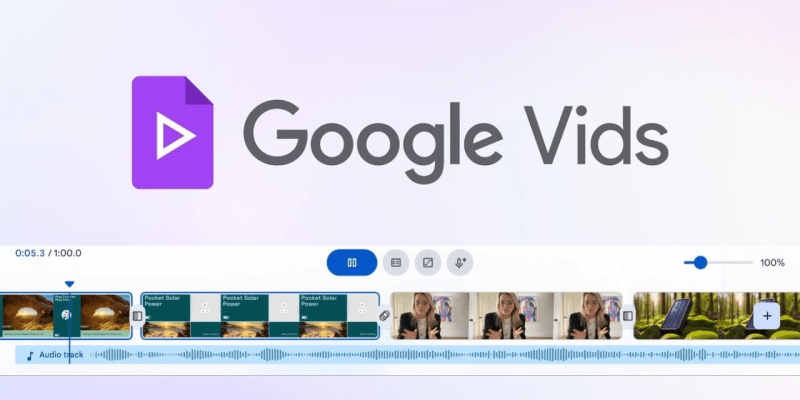The width and height of the screenshot is (800, 400).
Task: Select the Pocket Solar Power scene
Action: (x=260, y=316)
